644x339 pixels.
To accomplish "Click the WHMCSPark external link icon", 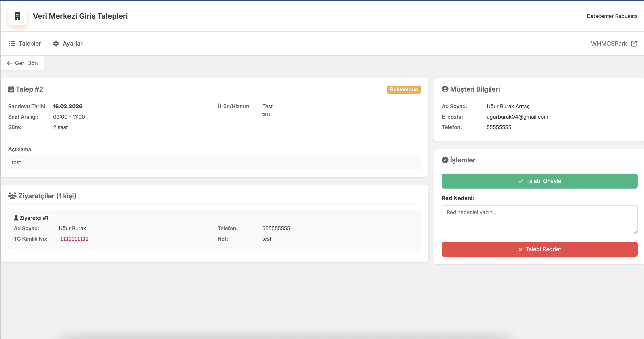I will tap(634, 44).
